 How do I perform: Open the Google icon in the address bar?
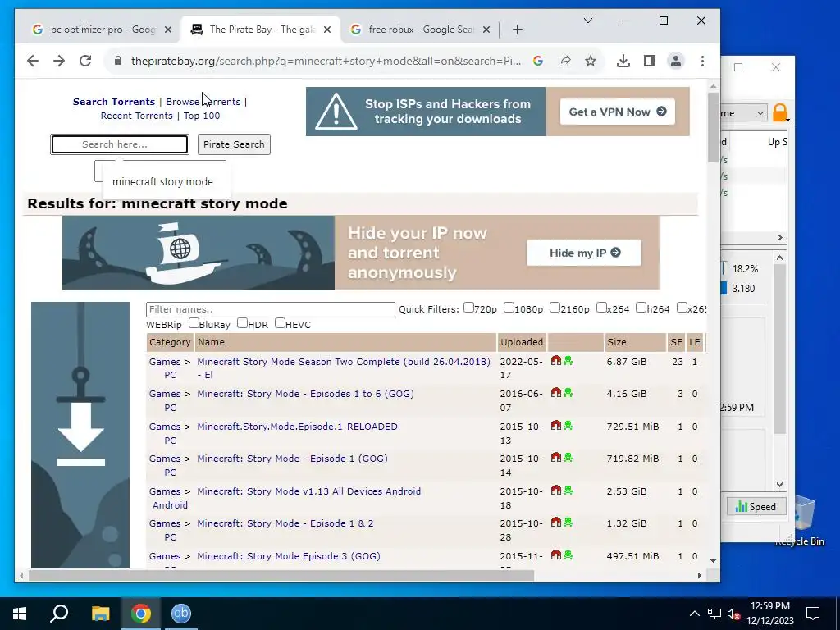click(538, 61)
